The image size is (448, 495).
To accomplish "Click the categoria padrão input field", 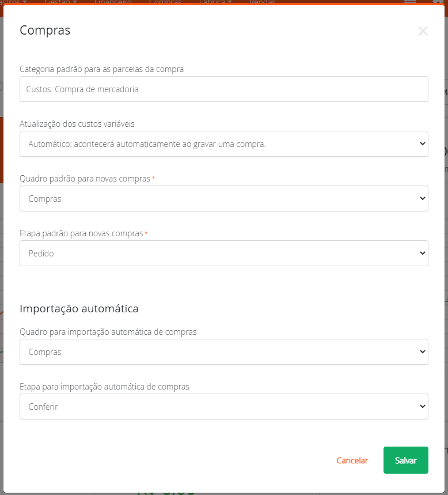I will point(224,89).
